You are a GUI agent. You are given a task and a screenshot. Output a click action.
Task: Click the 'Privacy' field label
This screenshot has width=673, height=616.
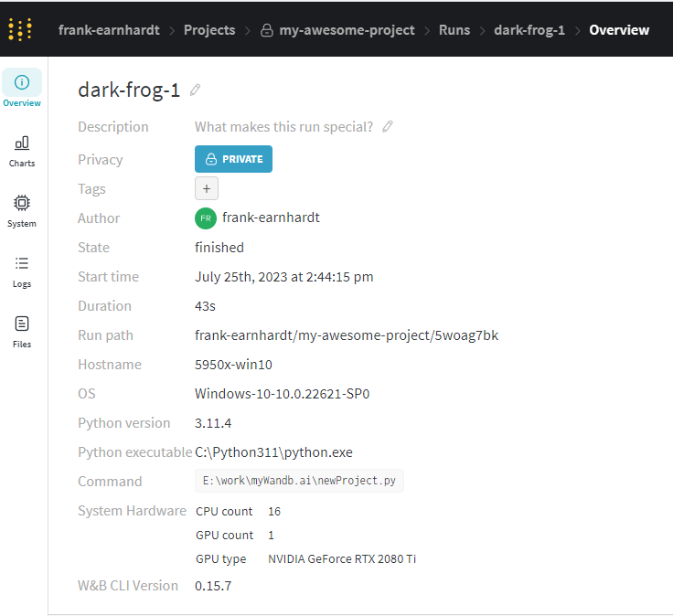pyautogui.click(x=101, y=160)
